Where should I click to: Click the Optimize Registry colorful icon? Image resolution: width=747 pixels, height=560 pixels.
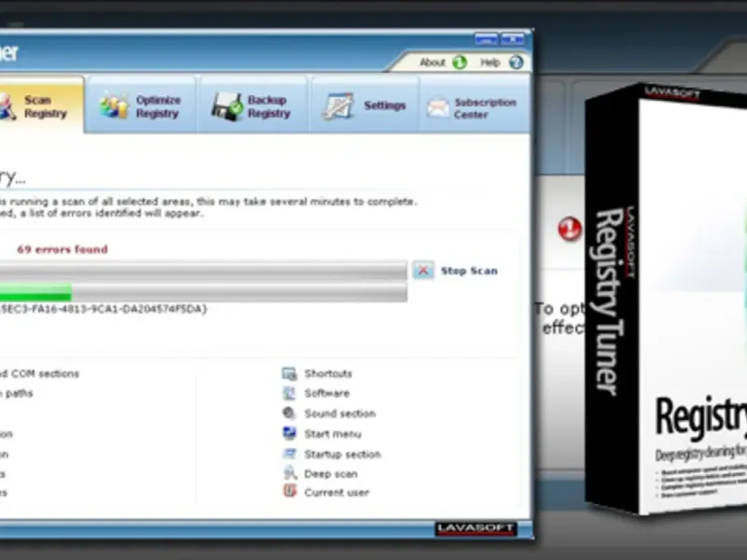pyautogui.click(x=113, y=105)
